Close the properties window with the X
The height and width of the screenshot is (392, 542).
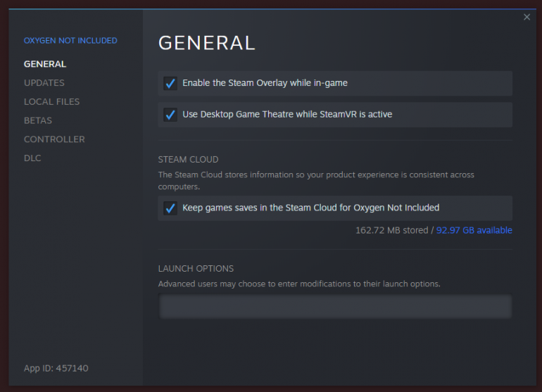[x=527, y=17]
